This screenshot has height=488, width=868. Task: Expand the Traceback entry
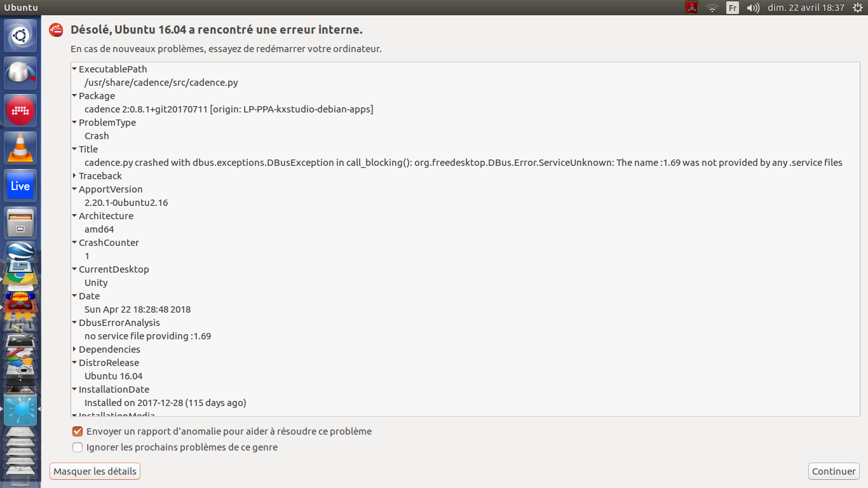tap(74, 176)
